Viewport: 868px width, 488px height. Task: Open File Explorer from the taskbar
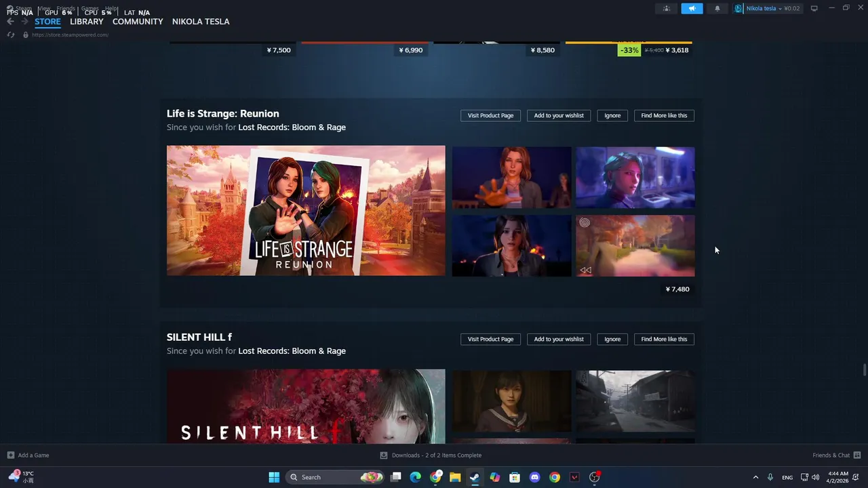455,477
